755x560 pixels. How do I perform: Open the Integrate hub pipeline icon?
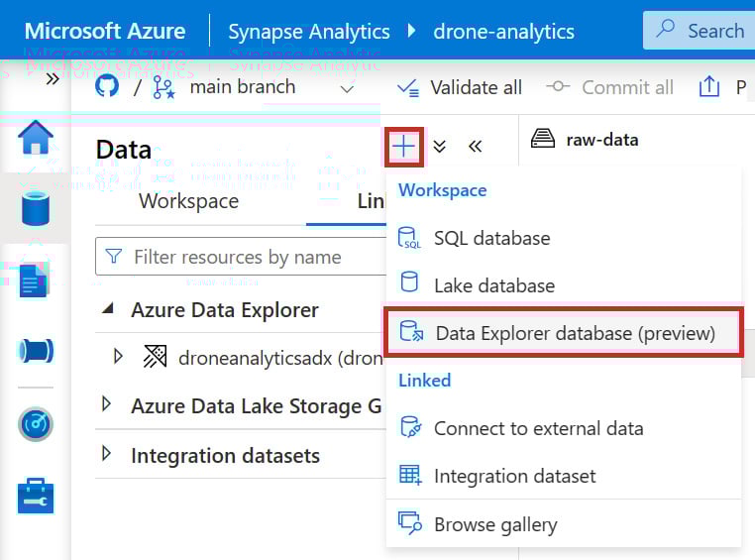(35, 351)
